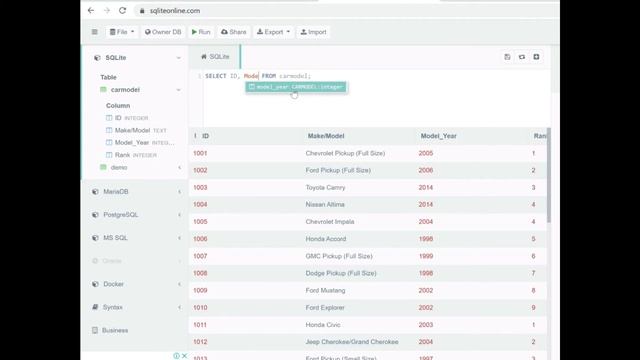Run the SQL query
The width and height of the screenshot is (640, 360).
(201, 32)
